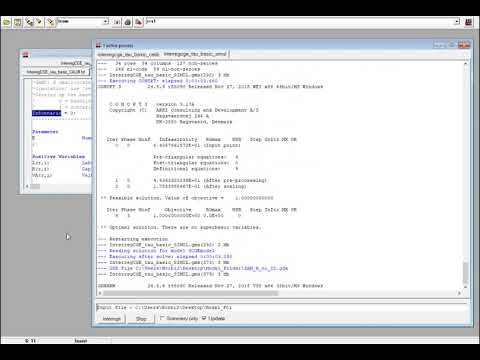Image resolution: width=480 pixels, height=360 pixels.
Task: Maximize the process log window
Action: coord(451,45)
